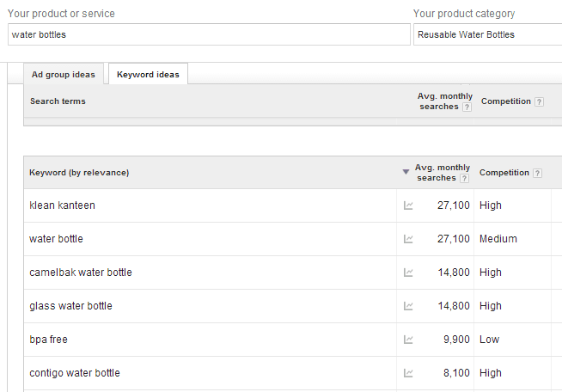Screen dimensions: 562x392
Task: Select keyword 'klean kanteen'
Action: click(63, 205)
